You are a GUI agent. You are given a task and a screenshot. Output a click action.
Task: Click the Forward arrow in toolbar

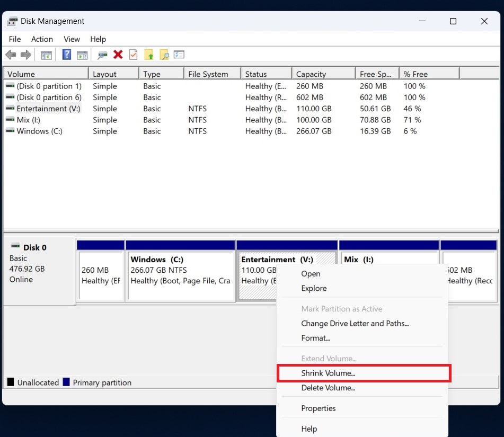pyautogui.click(x=25, y=55)
